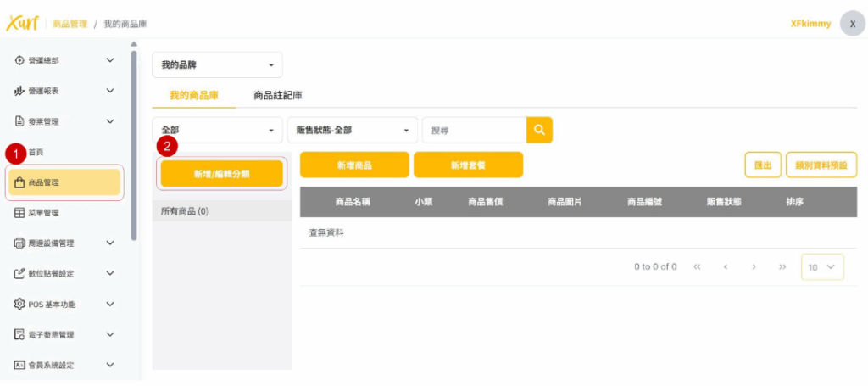Open the 販售狀態-全部 filter dropdown
This screenshot has width=868, height=386.
(x=352, y=130)
